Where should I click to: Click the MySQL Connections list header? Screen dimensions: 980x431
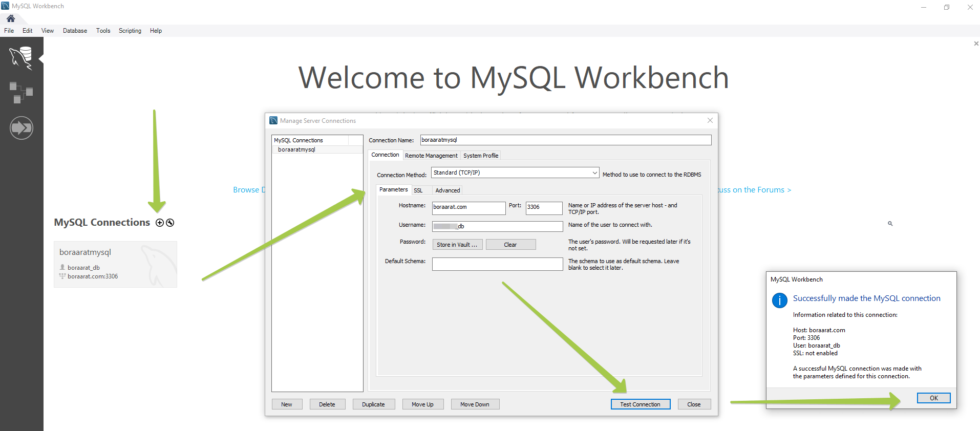[x=310, y=140]
